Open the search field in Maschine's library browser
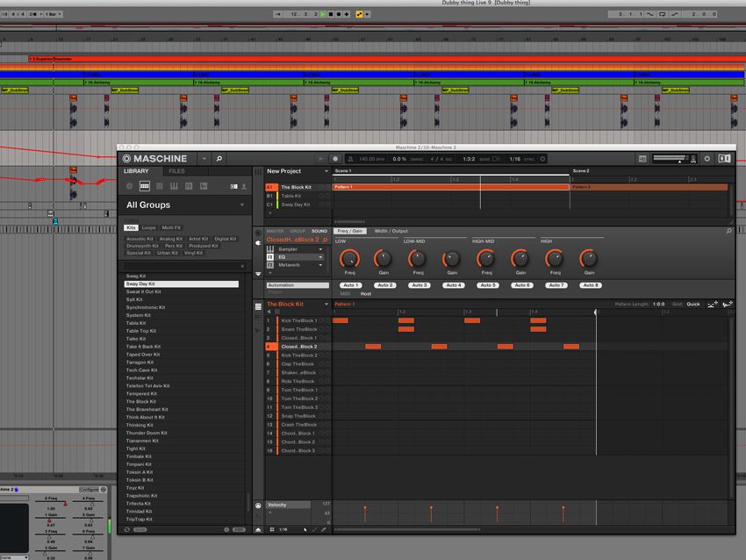Viewport: 746px width, 560px height. click(219, 157)
